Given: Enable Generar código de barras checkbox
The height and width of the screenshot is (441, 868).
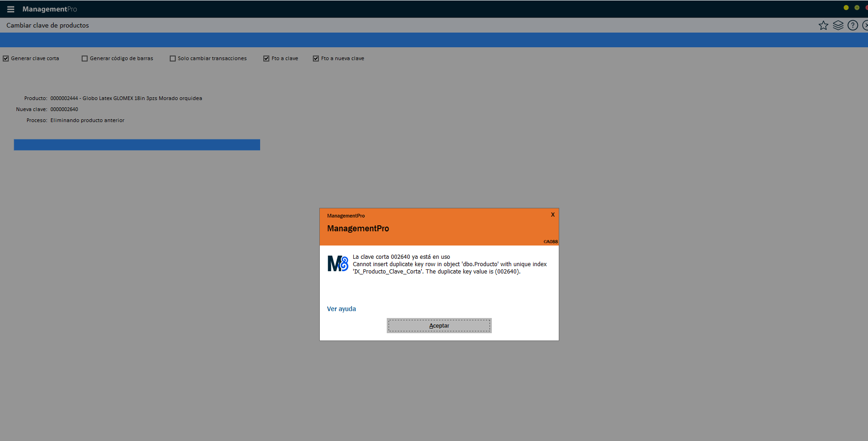Looking at the screenshot, I should pos(84,58).
